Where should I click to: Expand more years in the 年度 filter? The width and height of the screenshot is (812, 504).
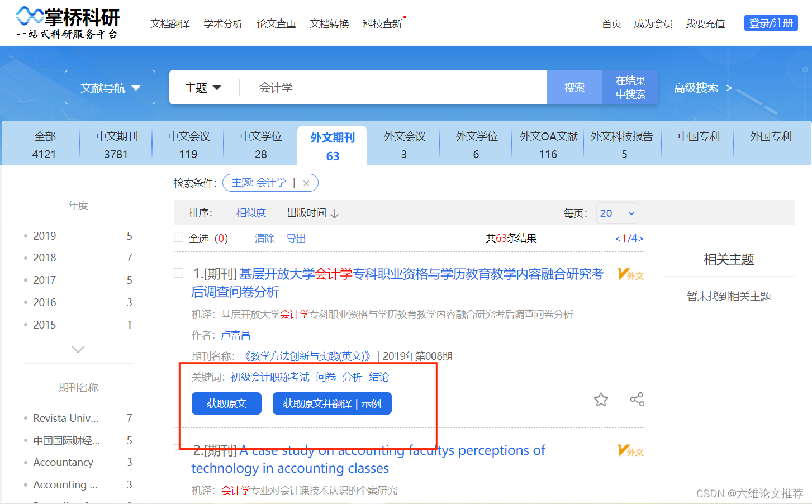(78, 349)
